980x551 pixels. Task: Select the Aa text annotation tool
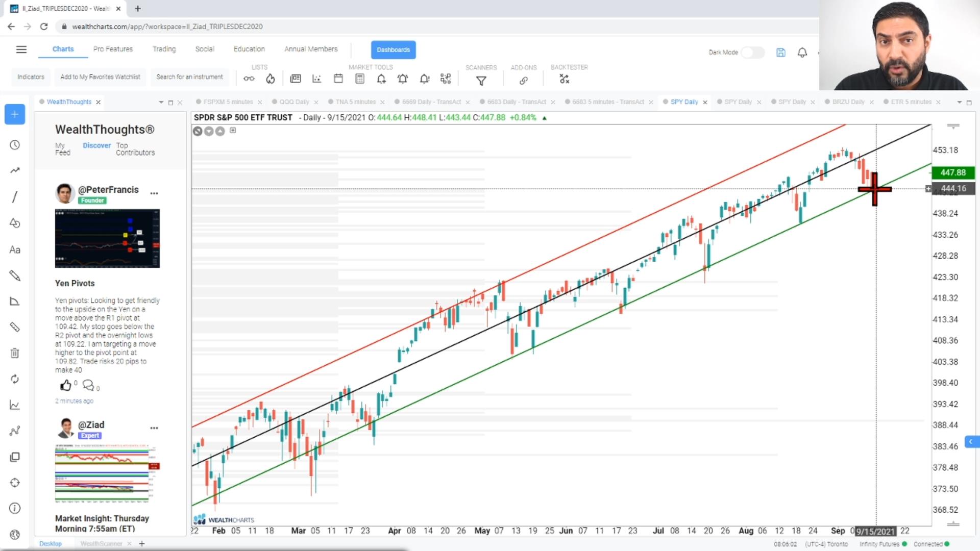[x=15, y=250]
